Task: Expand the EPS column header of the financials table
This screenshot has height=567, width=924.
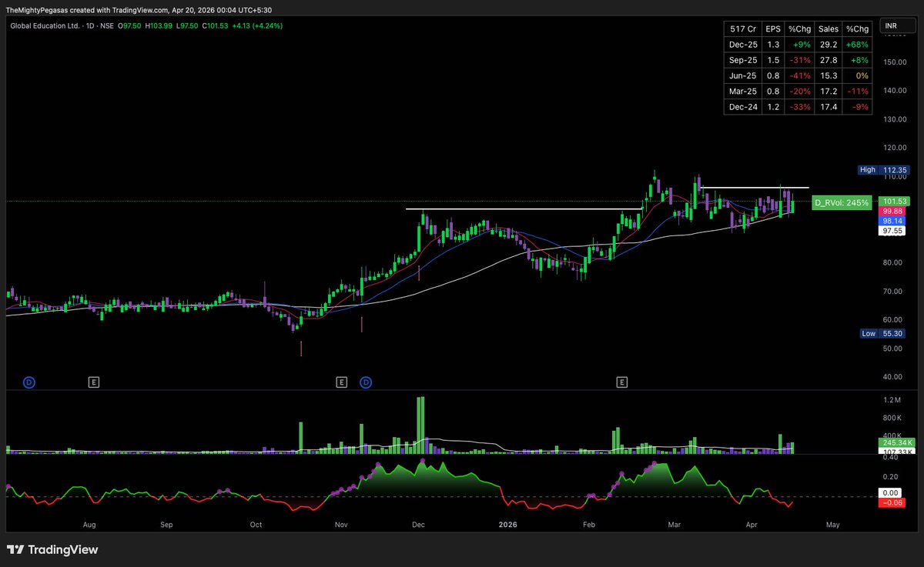Action: pyautogui.click(x=772, y=28)
